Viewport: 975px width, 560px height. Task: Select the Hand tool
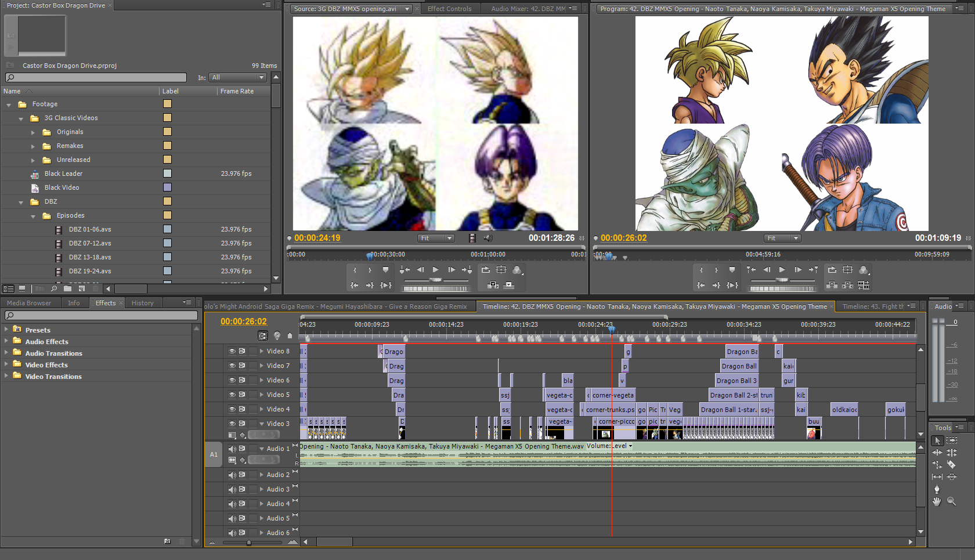(x=937, y=501)
